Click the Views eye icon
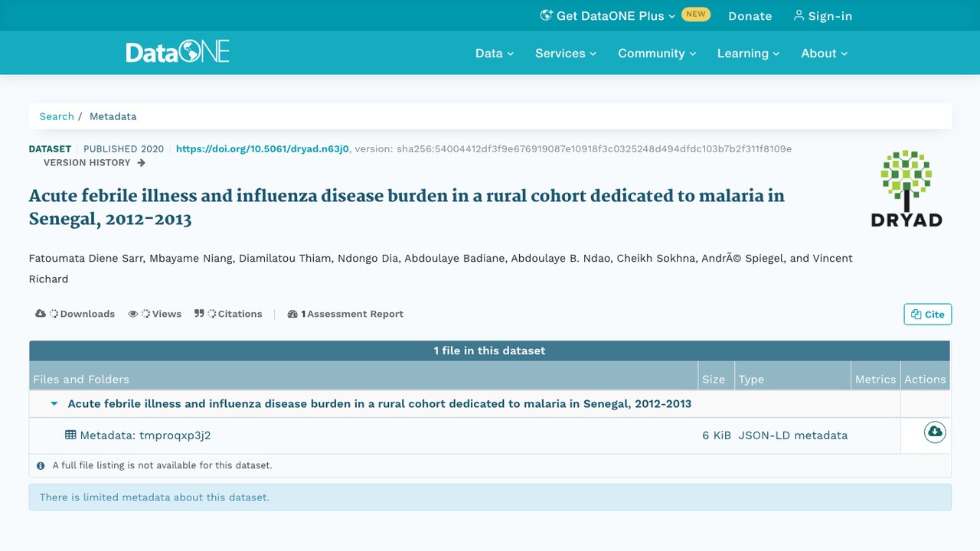Viewport: 980px width, 551px height. coord(133,314)
